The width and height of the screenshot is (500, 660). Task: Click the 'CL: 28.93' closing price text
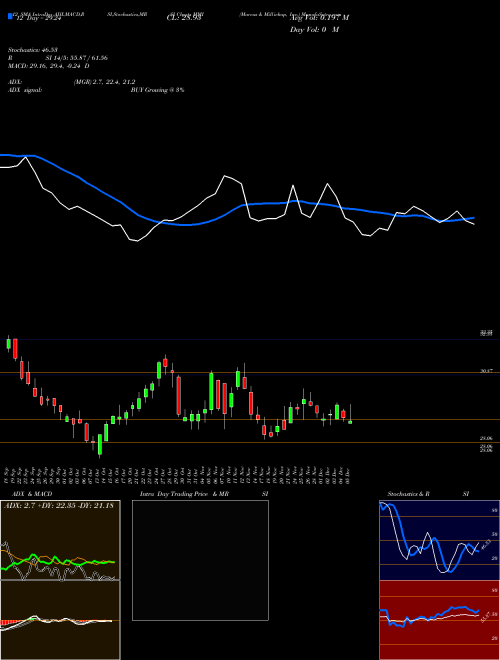(184, 18)
